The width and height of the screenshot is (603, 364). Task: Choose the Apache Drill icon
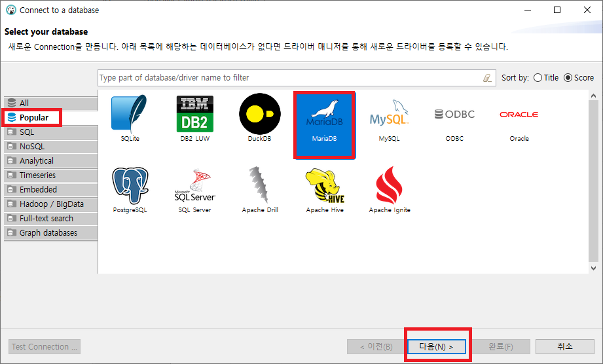259,185
